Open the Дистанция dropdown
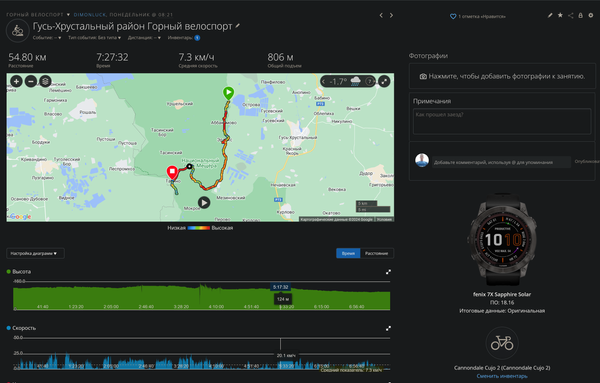This screenshot has height=383, width=600. click(x=144, y=37)
